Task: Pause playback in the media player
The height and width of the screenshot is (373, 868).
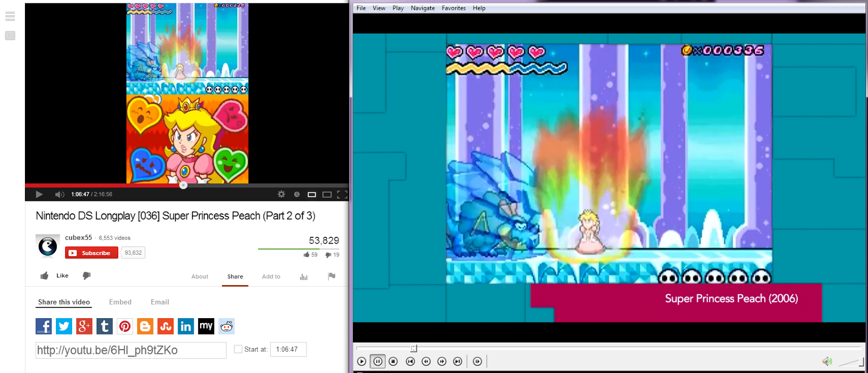Action: tap(378, 361)
